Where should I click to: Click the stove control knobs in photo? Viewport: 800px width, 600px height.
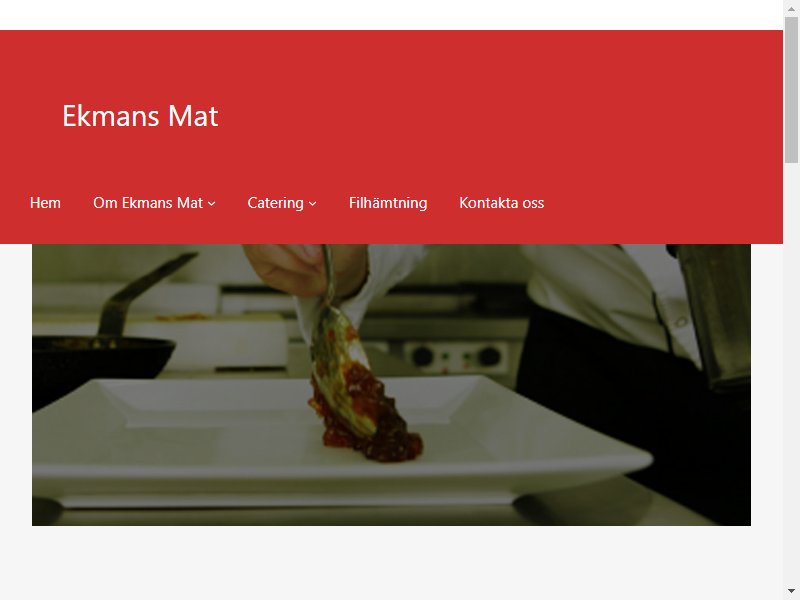(x=457, y=357)
